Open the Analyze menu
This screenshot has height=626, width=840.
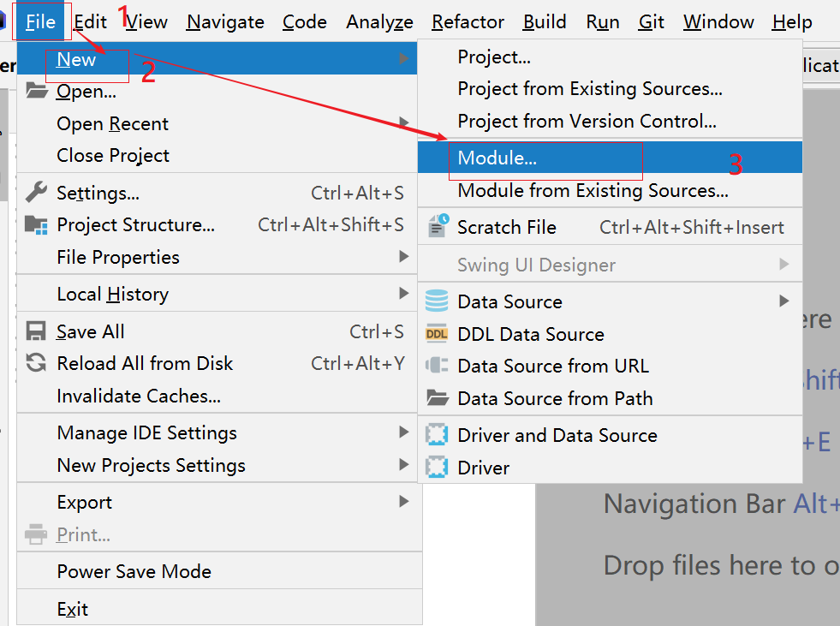pos(379,22)
